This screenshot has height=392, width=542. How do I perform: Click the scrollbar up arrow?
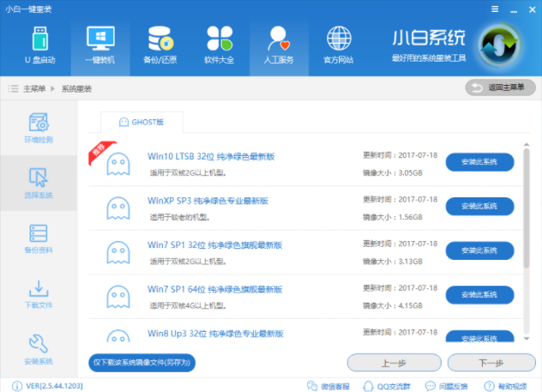pyautogui.click(x=527, y=144)
